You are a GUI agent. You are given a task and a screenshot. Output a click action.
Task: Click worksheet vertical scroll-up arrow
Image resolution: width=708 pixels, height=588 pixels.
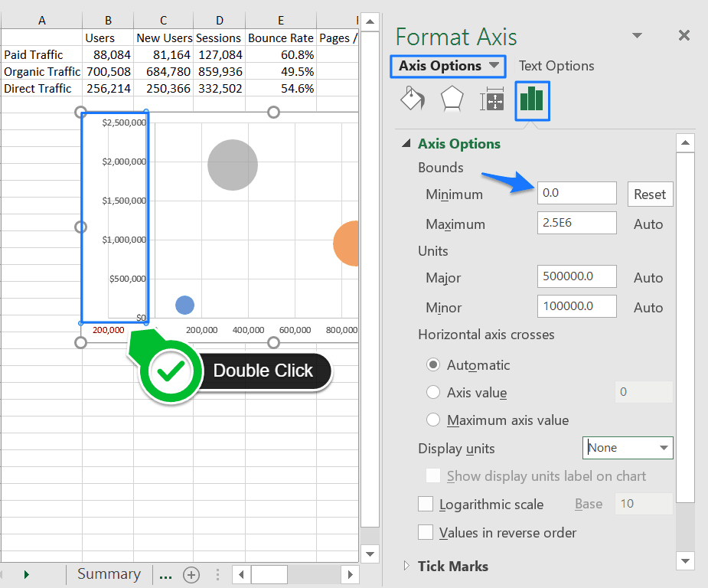click(x=370, y=21)
